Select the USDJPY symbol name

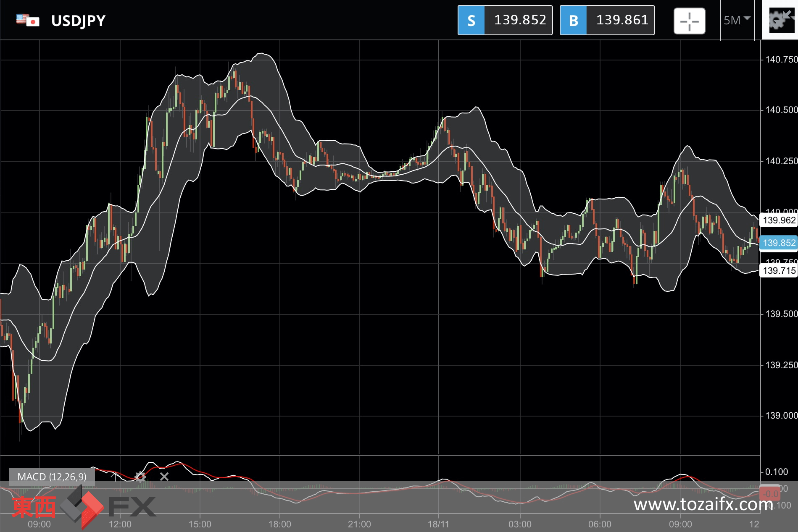pos(78,21)
